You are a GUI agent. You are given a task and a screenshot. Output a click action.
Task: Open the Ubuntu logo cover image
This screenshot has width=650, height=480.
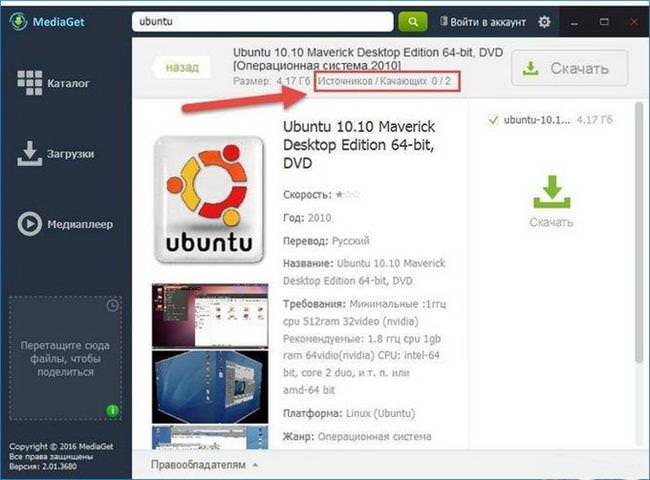209,200
